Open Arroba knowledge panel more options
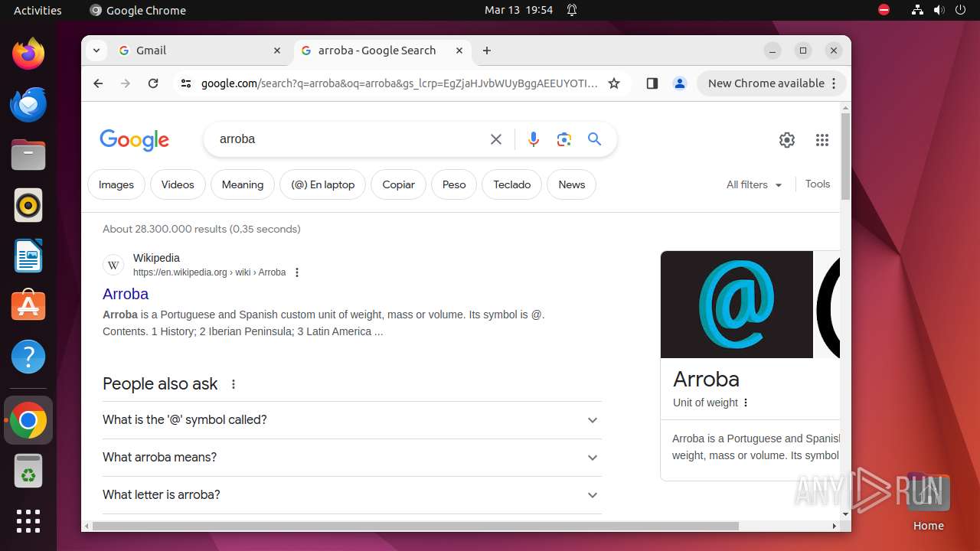Screen dimensions: 980x551 746,403
